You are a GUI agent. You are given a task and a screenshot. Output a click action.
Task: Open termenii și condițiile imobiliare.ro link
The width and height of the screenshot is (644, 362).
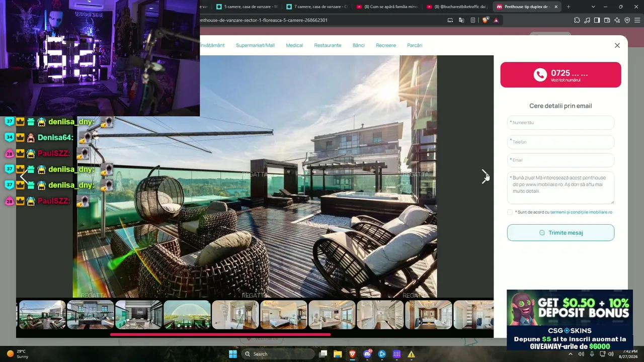tap(581, 212)
